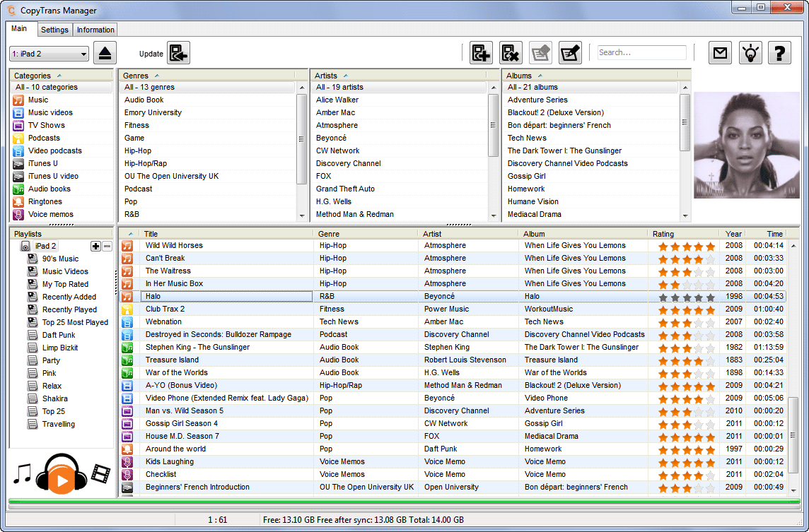Image resolution: width=809 pixels, height=532 pixels.
Task: Select the Gossip Girl album
Action: pos(591,177)
